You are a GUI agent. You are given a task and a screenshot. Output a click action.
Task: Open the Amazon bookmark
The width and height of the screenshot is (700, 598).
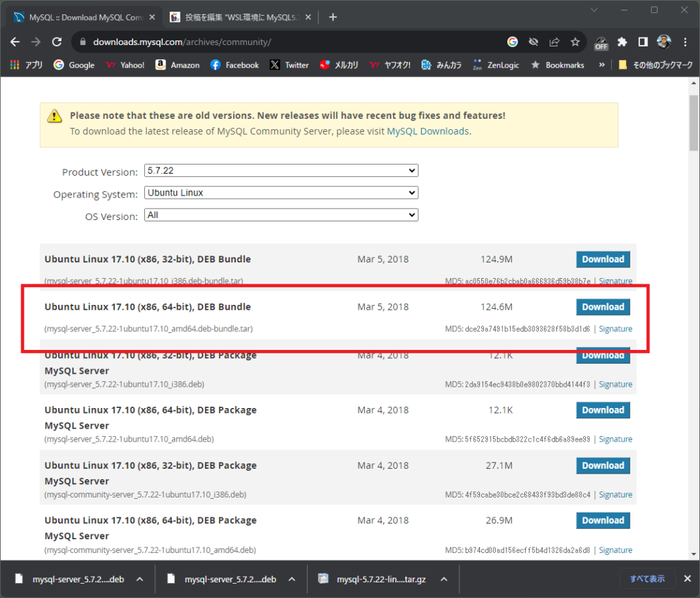(177, 65)
